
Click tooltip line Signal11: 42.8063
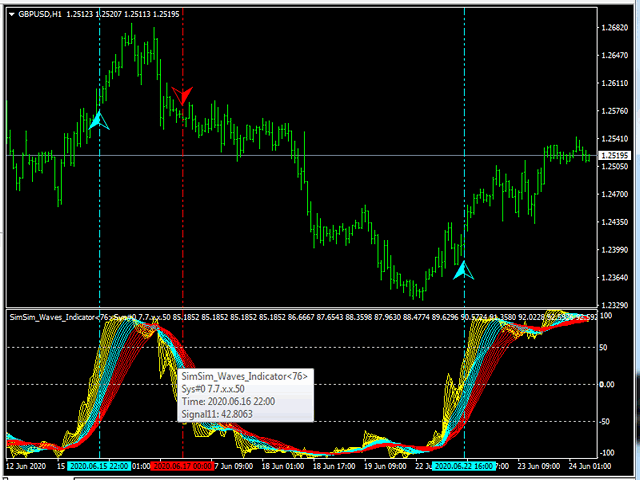click(x=217, y=414)
